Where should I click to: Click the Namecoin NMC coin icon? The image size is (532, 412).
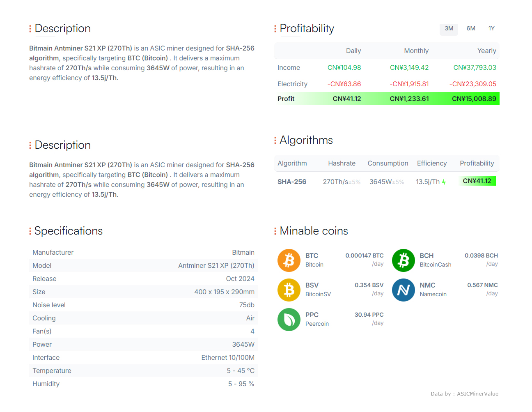pos(404,290)
